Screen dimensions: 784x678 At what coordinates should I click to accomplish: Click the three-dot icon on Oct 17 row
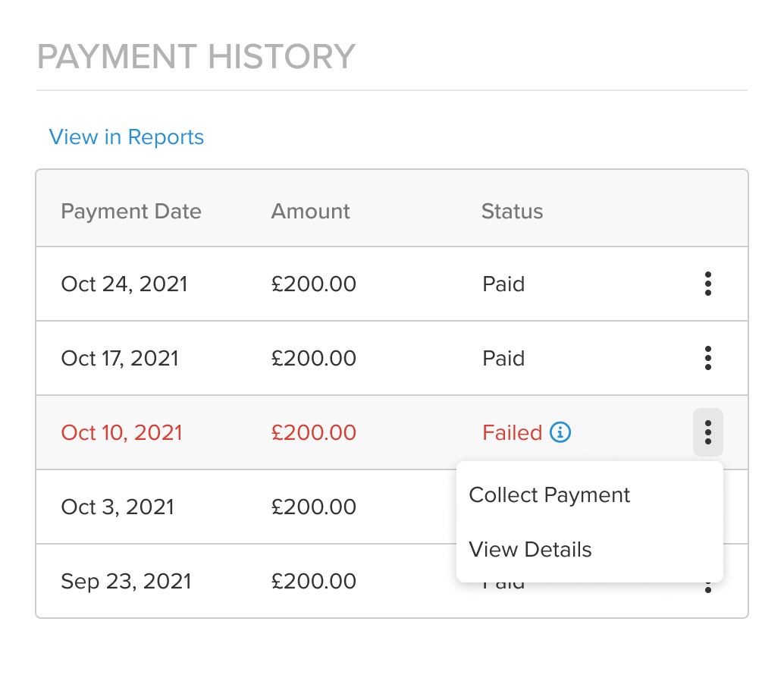coord(707,358)
